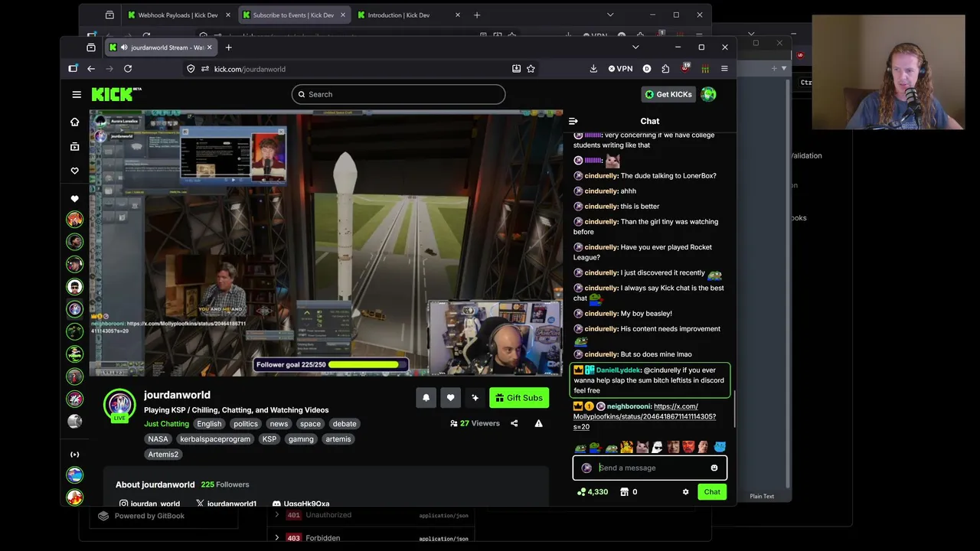Focus the Kick Search box

pos(398,94)
